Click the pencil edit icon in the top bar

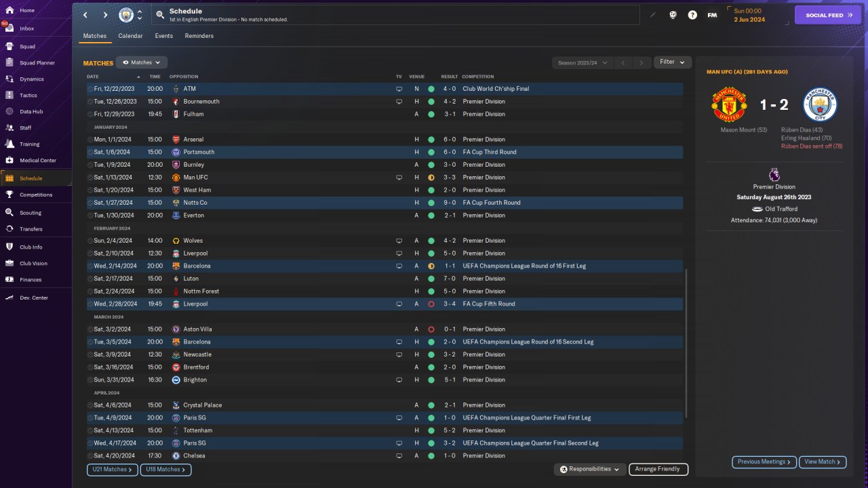pos(653,15)
